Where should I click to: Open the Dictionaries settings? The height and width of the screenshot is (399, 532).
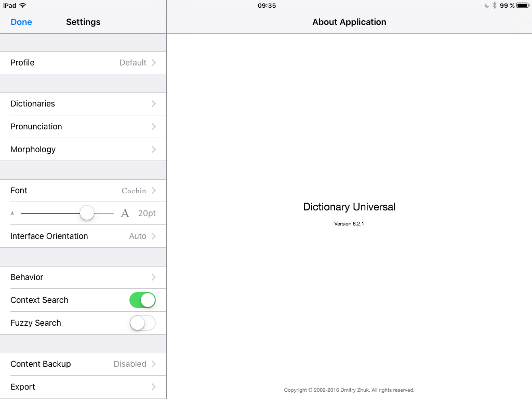[x=83, y=104]
